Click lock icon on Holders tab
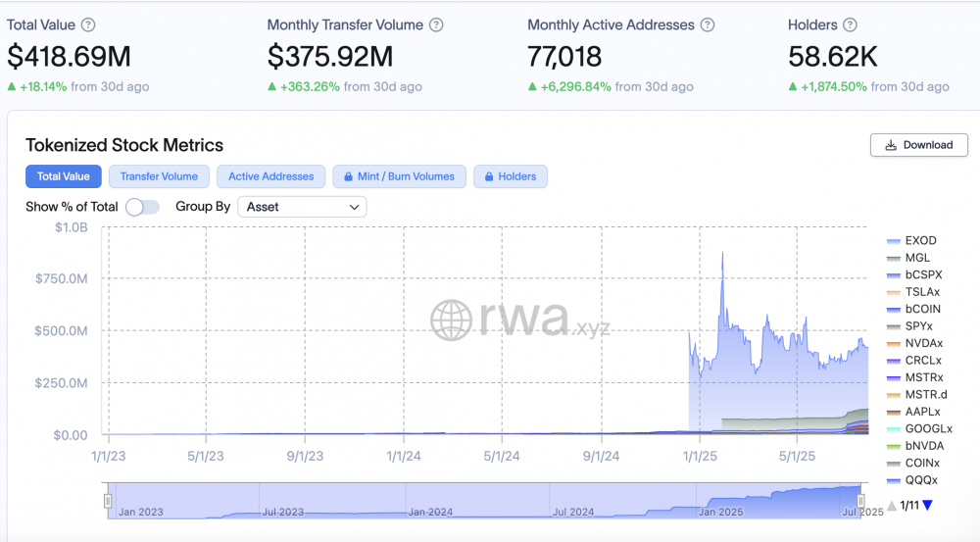980x542 pixels. pyautogui.click(x=489, y=177)
